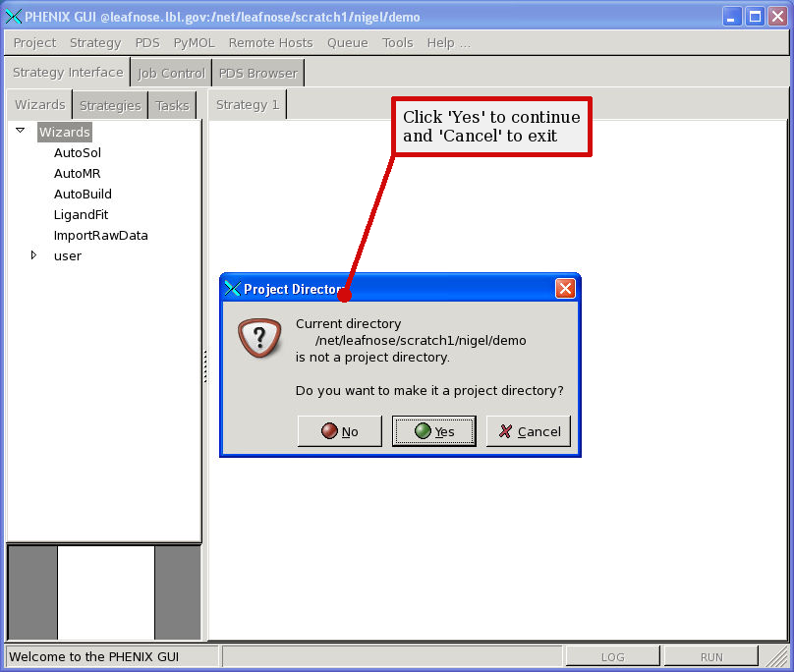Viewport: 794px width, 672px height.
Task: Click the PHENIX icon in main title bar
Action: [x=14, y=17]
